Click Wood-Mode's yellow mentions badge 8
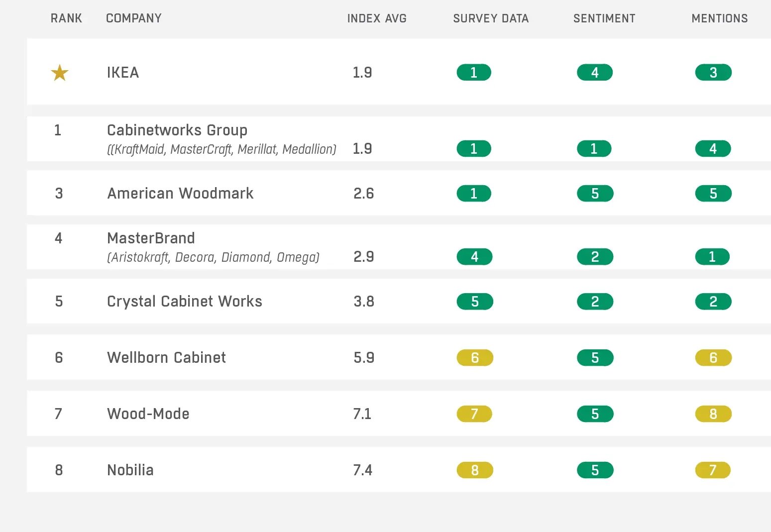 click(713, 414)
